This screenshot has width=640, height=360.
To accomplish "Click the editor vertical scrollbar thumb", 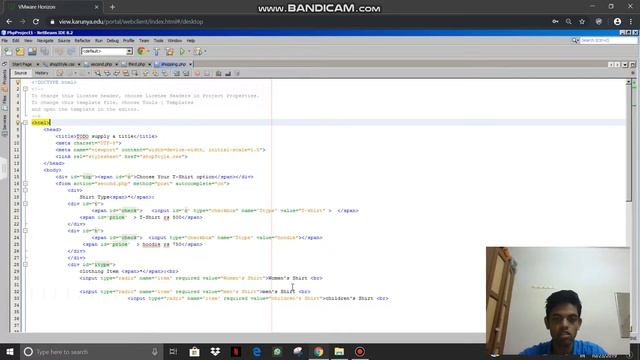I will coord(629,143).
